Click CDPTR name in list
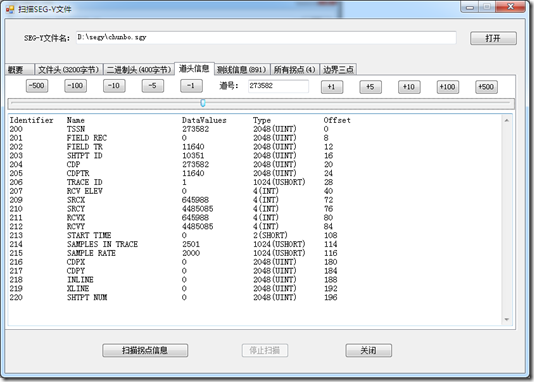534x382 pixels. (78, 173)
